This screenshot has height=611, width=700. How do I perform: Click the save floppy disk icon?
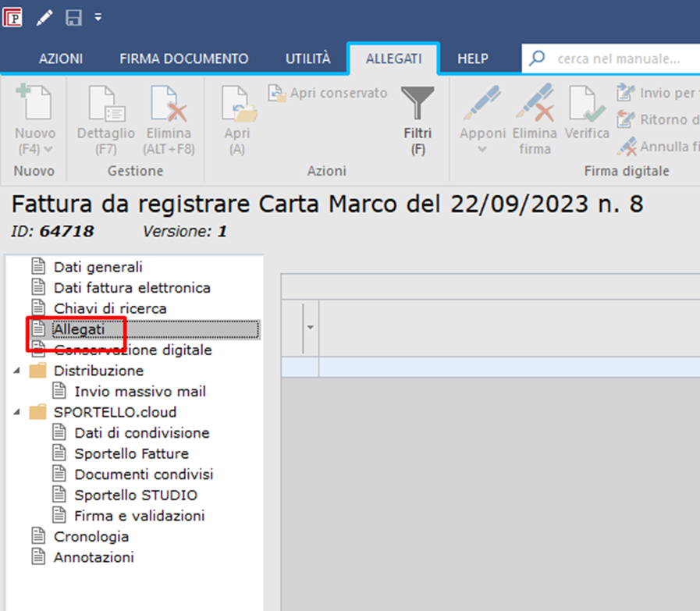point(73,17)
